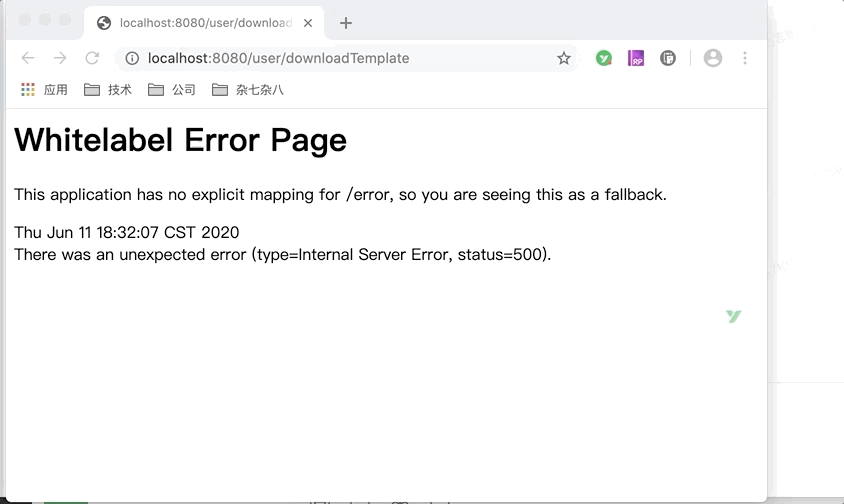Open the user profile avatar

(x=713, y=58)
